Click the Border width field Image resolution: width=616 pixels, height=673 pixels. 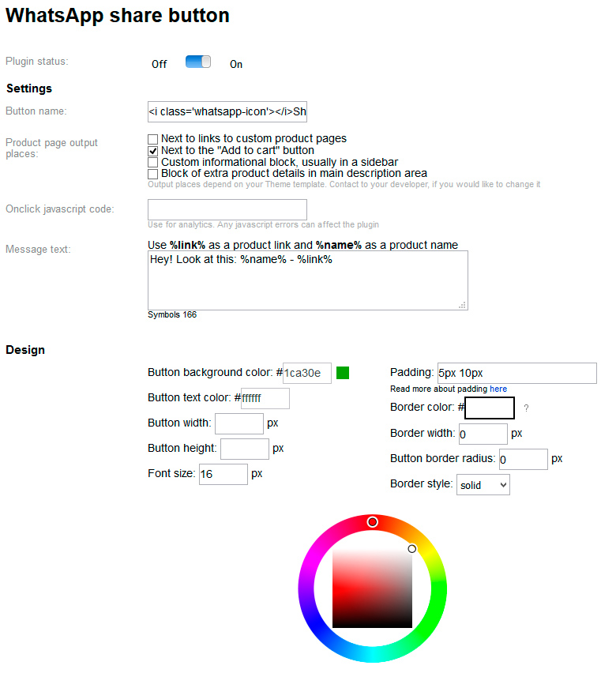coord(483,434)
